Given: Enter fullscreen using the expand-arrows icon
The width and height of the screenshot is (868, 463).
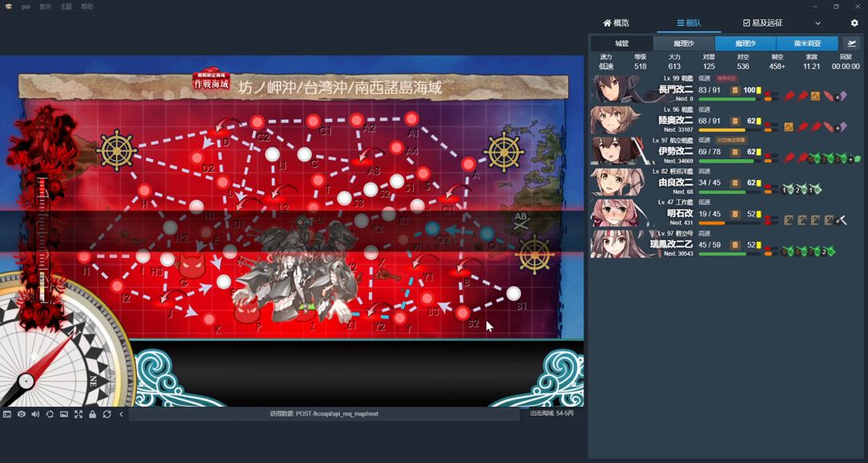Looking at the screenshot, I should tap(78, 414).
